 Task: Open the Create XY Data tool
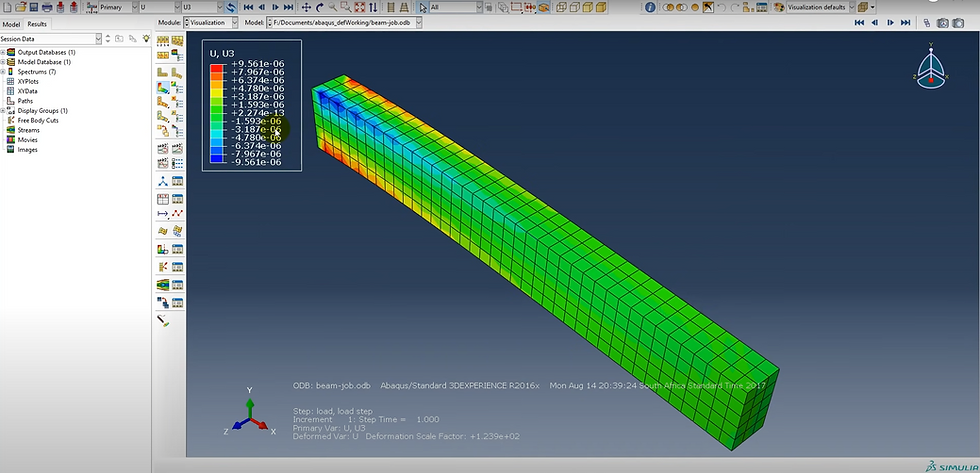point(162,199)
